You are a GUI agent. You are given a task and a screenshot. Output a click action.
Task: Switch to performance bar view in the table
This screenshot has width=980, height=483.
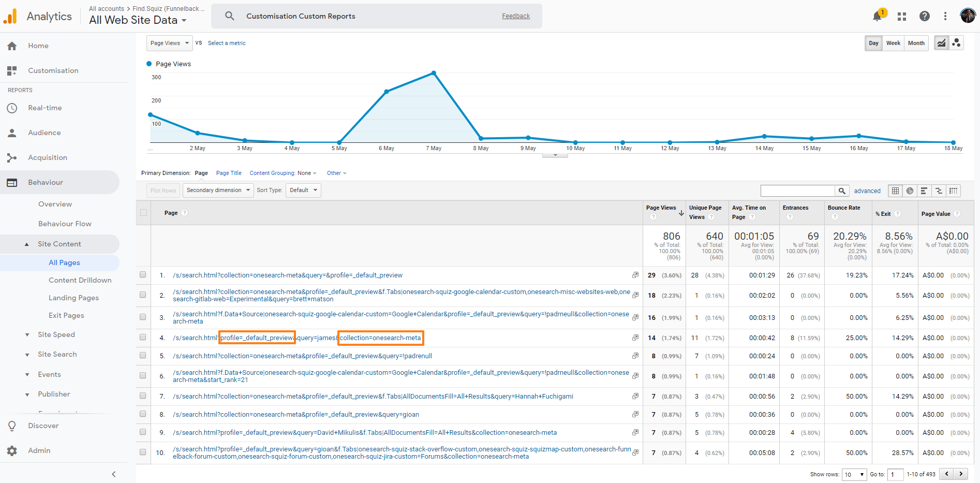pyautogui.click(x=924, y=191)
